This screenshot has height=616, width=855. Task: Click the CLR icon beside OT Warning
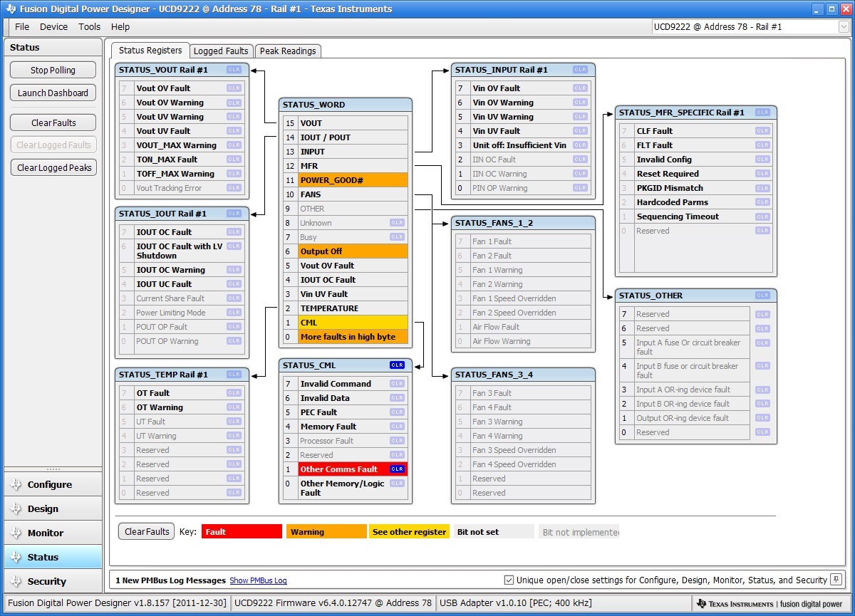[234, 407]
